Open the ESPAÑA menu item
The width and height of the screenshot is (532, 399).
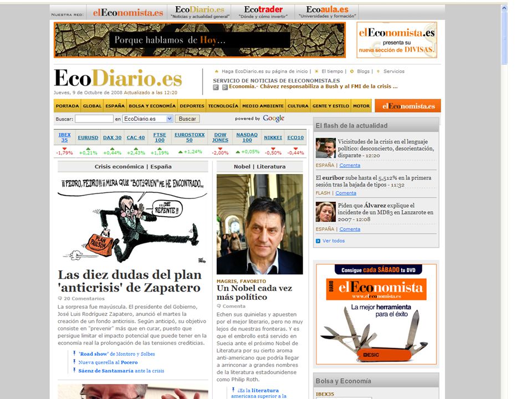(x=115, y=106)
